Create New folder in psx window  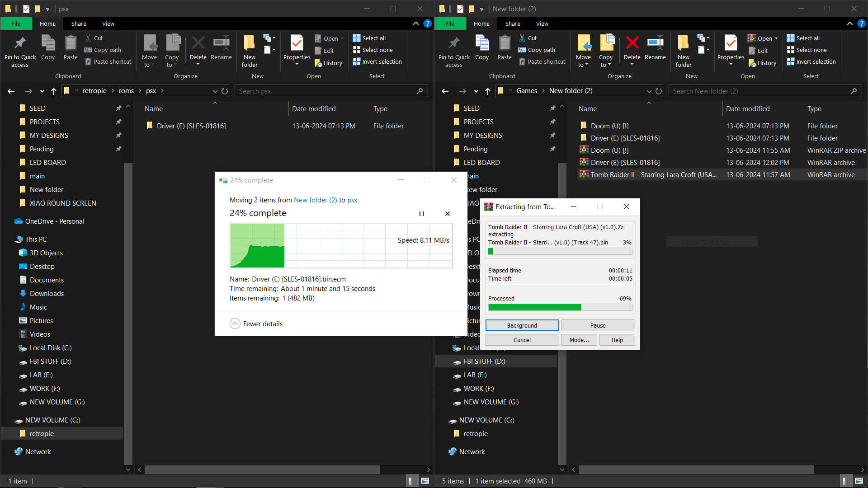[x=250, y=51]
